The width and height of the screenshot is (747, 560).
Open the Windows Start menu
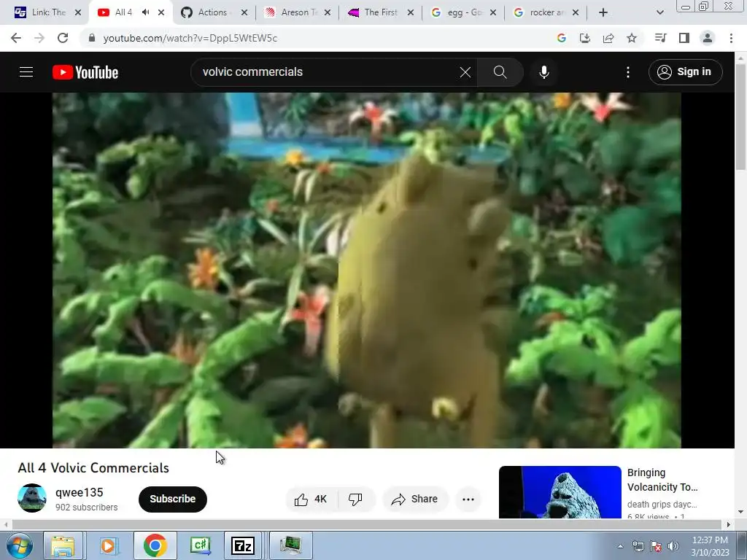(x=19, y=545)
